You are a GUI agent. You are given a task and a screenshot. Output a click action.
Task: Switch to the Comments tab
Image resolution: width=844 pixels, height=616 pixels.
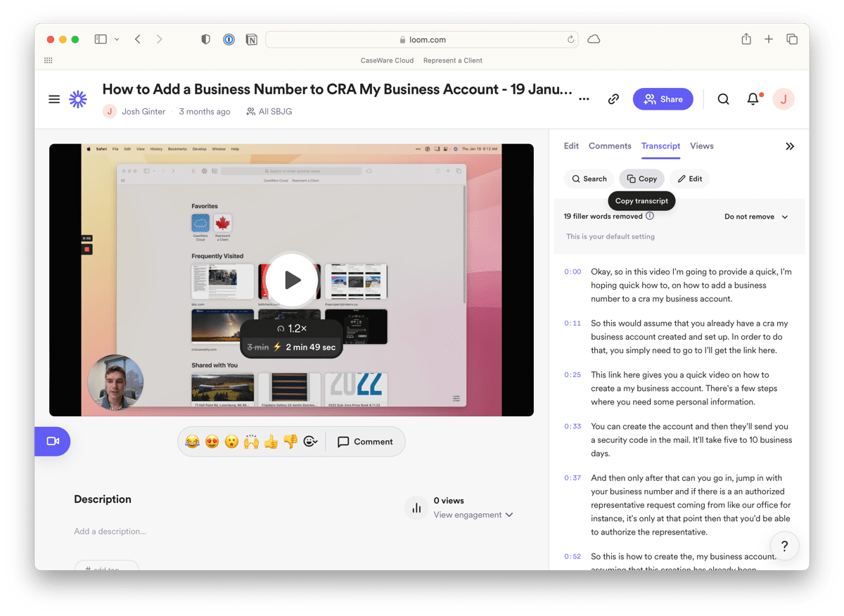pos(610,146)
